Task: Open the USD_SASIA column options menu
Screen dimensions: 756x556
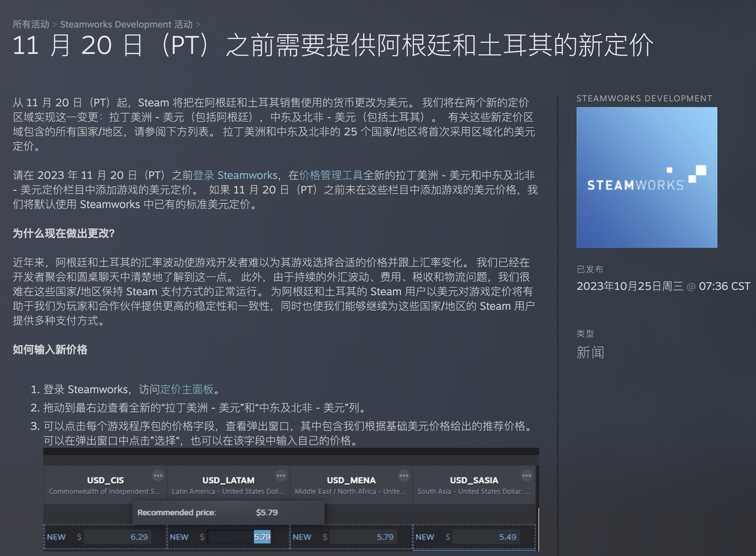Action: point(527,475)
